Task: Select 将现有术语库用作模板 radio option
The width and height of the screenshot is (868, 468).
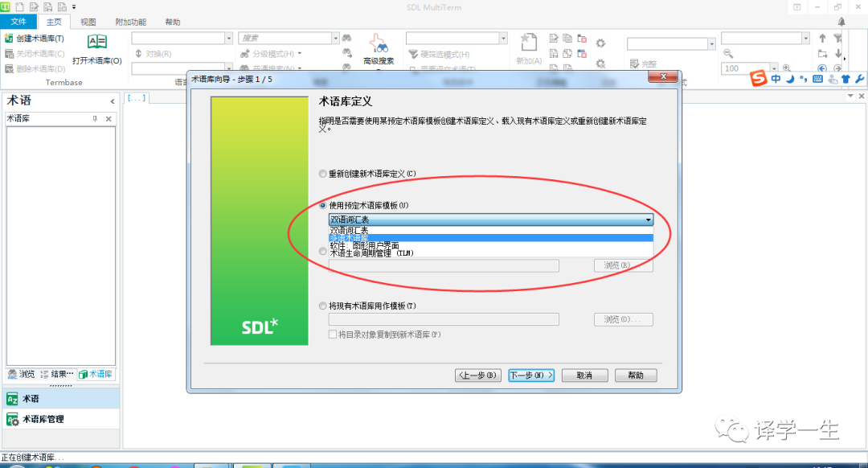Action: pyautogui.click(x=323, y=306)
